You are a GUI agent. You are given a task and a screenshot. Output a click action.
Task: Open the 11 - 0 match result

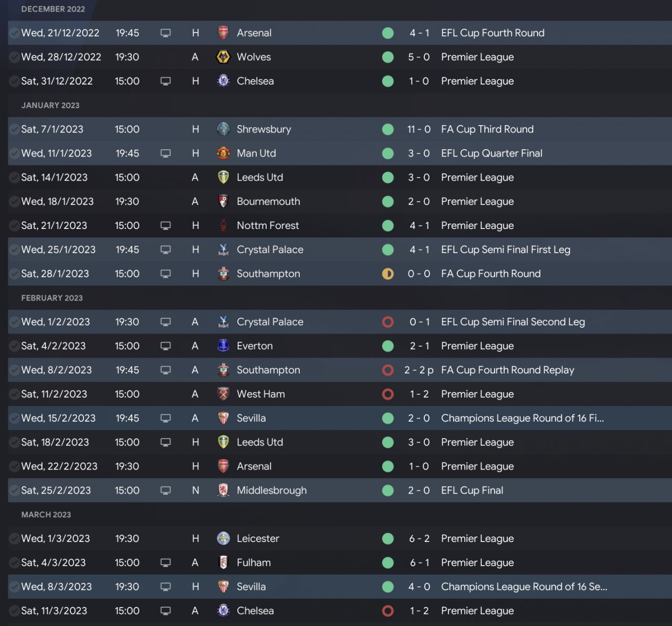pos(419,129)
